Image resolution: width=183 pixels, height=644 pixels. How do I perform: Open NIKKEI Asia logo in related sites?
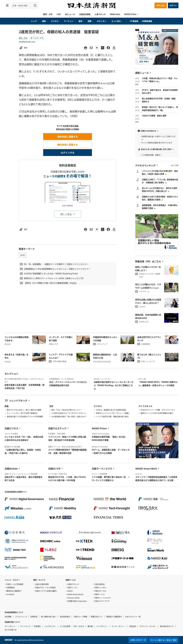click(14, 517)
